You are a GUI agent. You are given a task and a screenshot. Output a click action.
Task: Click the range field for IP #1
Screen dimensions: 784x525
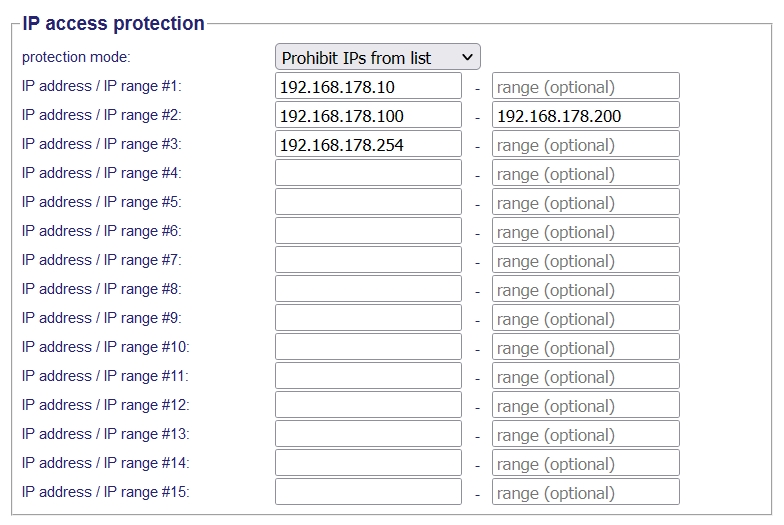(585, 87)
